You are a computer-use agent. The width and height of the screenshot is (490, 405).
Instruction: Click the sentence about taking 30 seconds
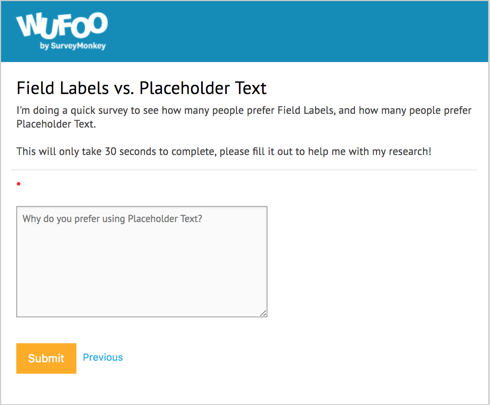point(224,151)
